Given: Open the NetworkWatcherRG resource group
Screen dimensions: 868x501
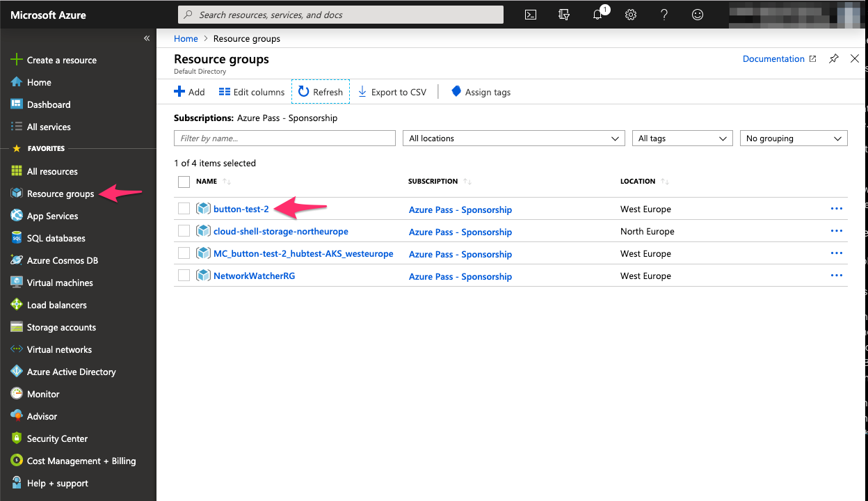Looking at the screenshot, I should tap(254, 276).
